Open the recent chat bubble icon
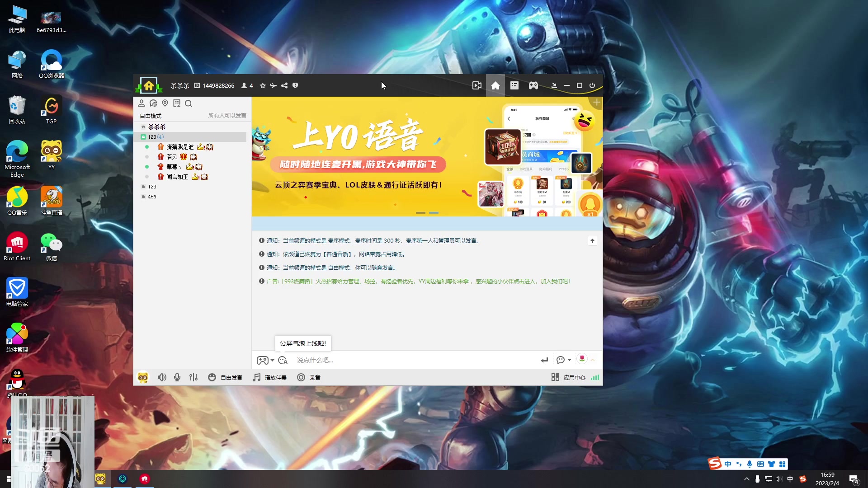Image resolution: width=868 pixels, height=488 pixels. point(153,103)
